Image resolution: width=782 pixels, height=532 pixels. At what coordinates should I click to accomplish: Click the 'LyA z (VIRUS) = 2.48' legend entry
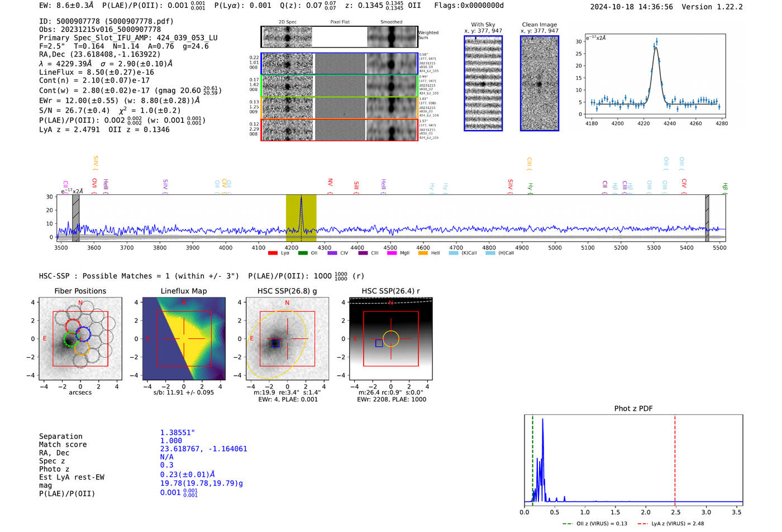point(671,524)
